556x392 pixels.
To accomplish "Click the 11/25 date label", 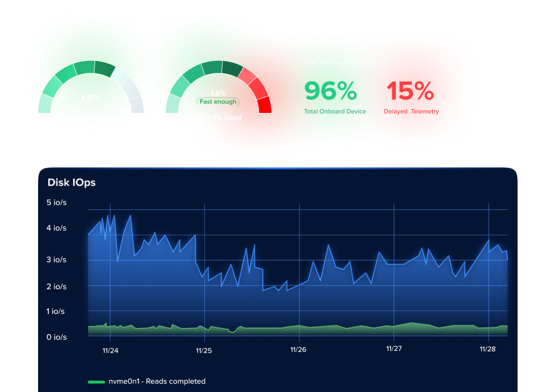I will point(204,351).
